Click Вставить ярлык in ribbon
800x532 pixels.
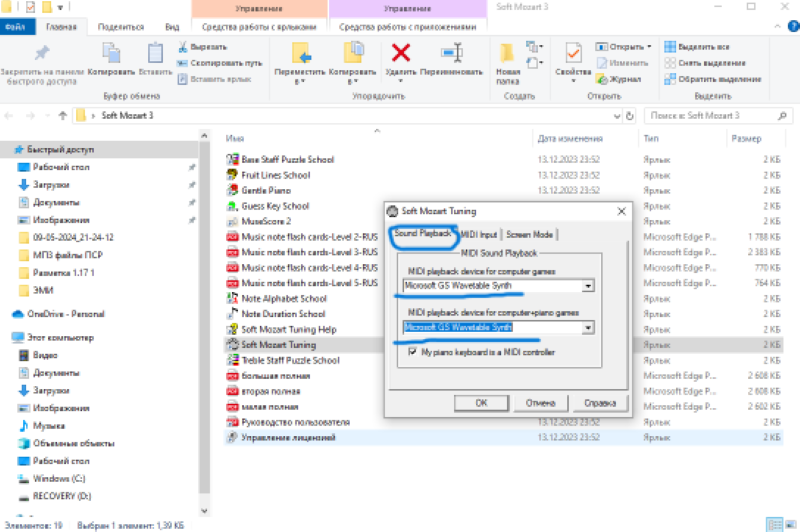(x=215, y=80)
